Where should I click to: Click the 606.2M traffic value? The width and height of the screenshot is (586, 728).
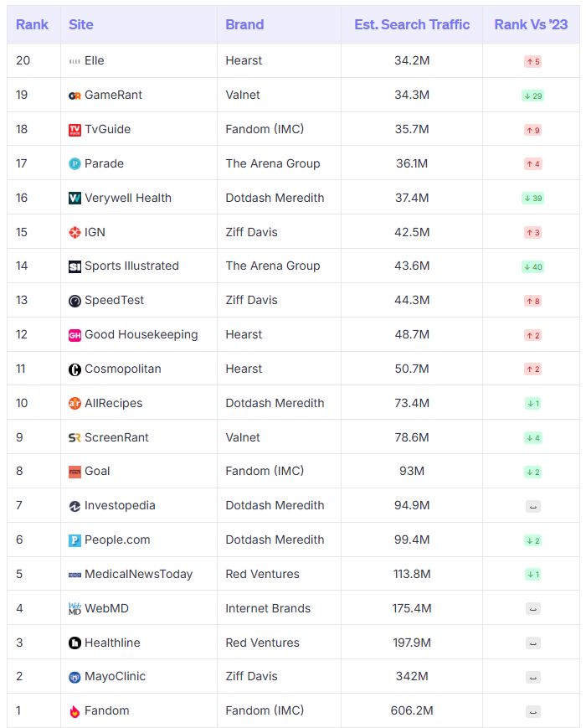(x=412, y=711)
